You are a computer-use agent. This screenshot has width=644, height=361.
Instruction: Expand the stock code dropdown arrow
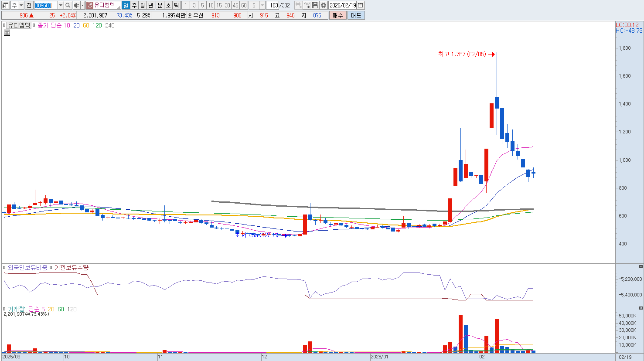pyautogui.click(x=61, y=5)
